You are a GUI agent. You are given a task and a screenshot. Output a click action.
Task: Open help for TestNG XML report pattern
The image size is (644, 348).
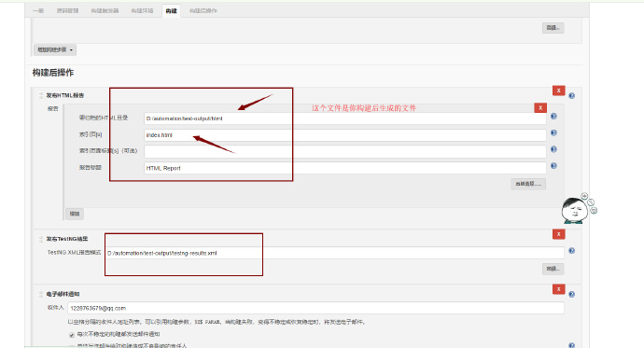572,251
